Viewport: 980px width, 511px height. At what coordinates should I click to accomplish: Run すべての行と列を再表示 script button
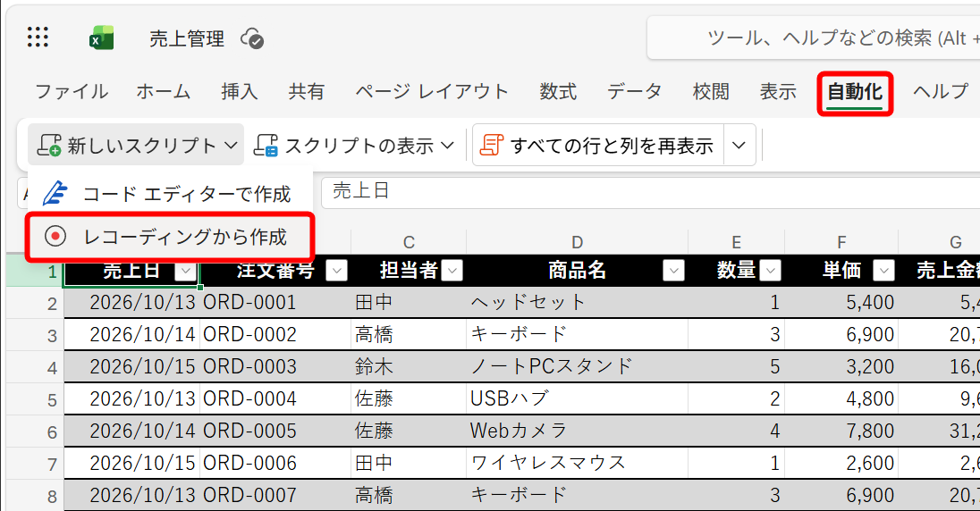point(598,145)
